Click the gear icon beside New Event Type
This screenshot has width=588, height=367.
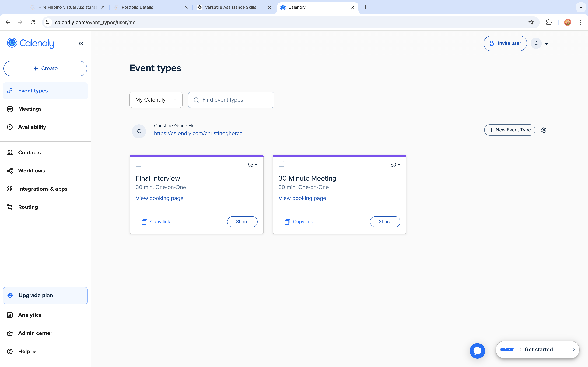[544, 130]
